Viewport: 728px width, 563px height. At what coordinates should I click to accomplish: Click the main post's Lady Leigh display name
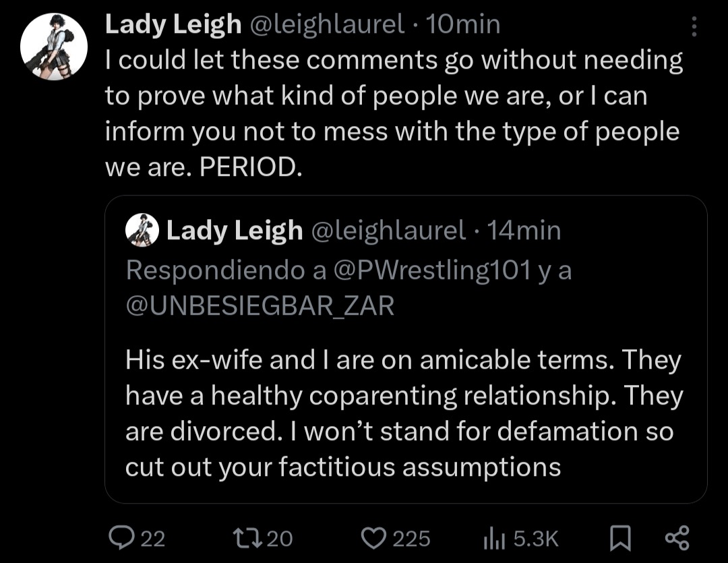tap(173, 25)
